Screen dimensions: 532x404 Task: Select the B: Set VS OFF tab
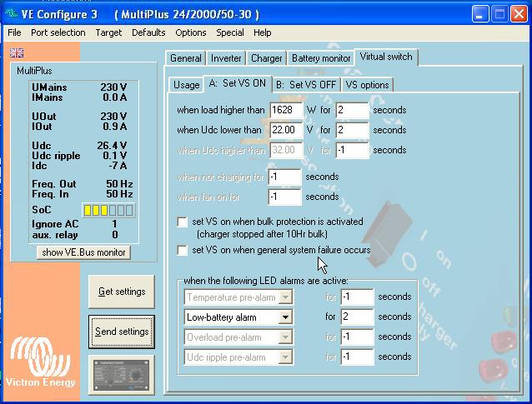pos(305,85)
